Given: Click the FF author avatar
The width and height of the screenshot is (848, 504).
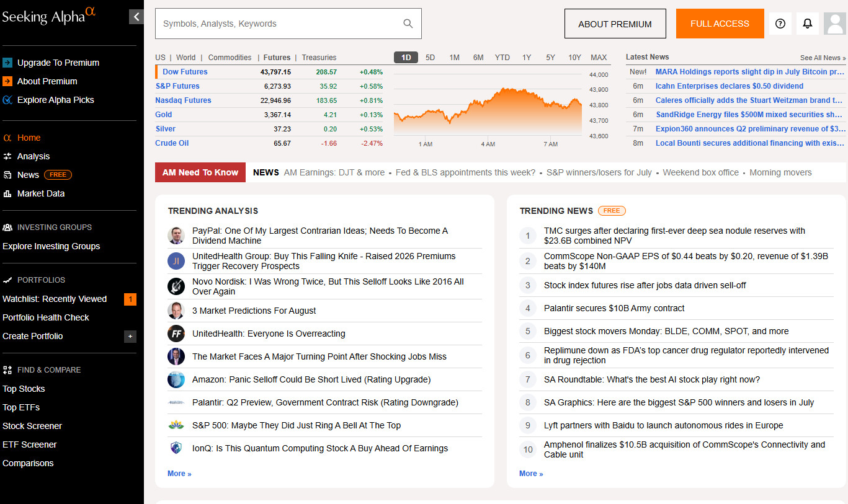Looking at the screenshot, I should [x=176, y=334].
